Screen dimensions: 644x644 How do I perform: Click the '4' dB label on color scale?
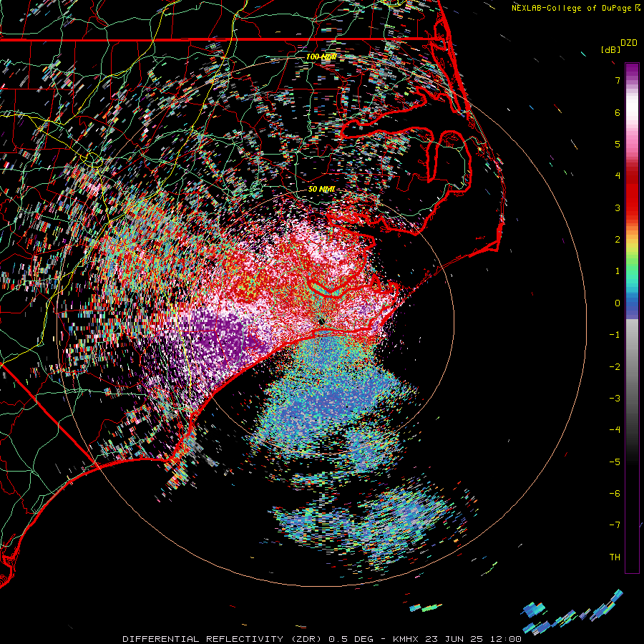[618, 176]
